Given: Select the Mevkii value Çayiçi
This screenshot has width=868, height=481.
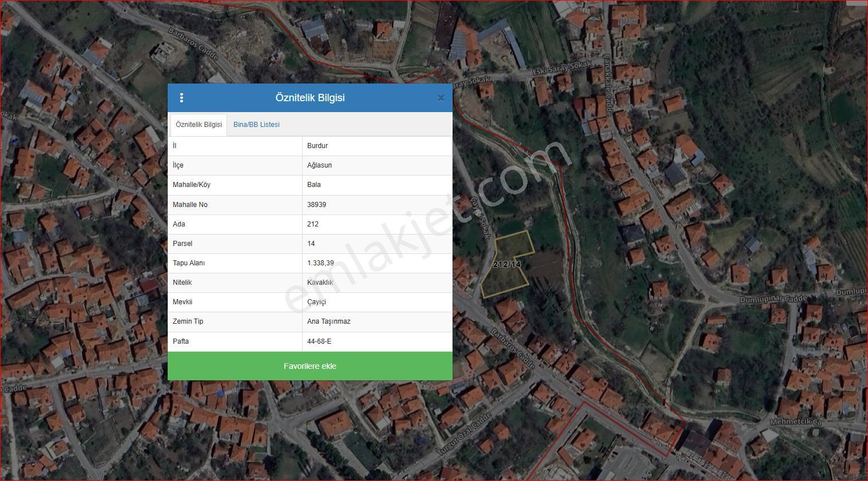Looking at the screenshot, I should (316, 302).
